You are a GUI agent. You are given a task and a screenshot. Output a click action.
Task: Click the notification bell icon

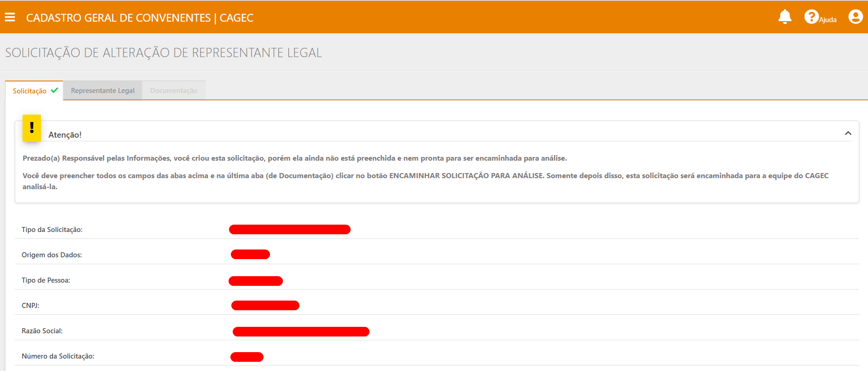click(785, 17)
